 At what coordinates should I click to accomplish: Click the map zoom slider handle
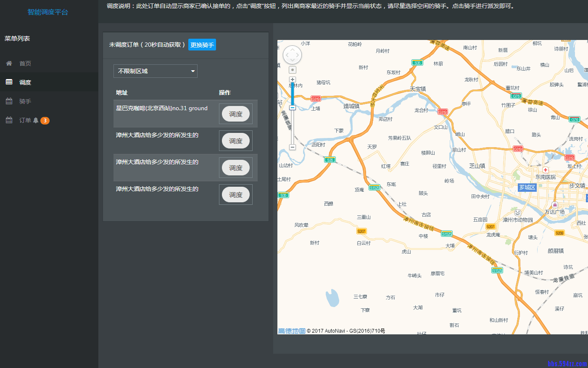coord(293,108)
